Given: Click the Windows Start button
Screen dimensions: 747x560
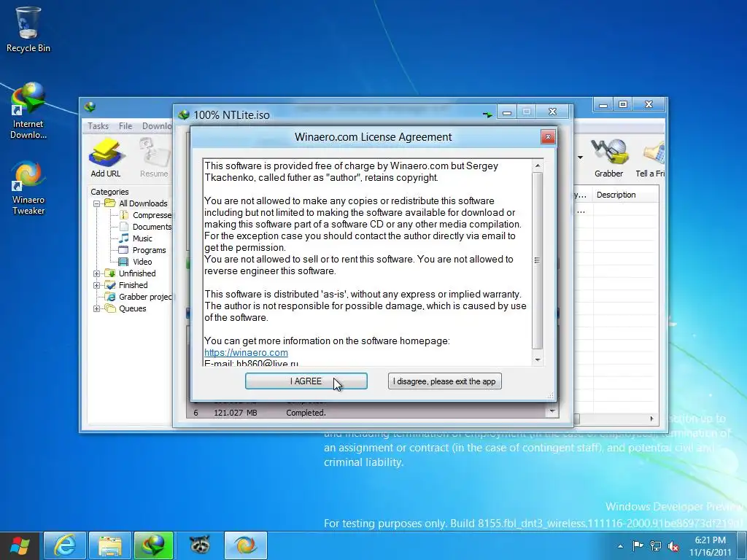Looking at the screenshot, I should [x=20, y=545].
